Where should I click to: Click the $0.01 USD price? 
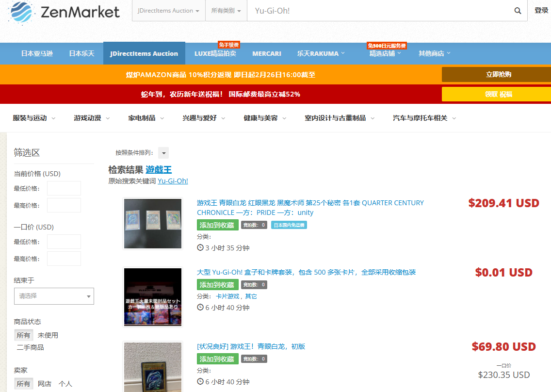[x=503, y=273]
